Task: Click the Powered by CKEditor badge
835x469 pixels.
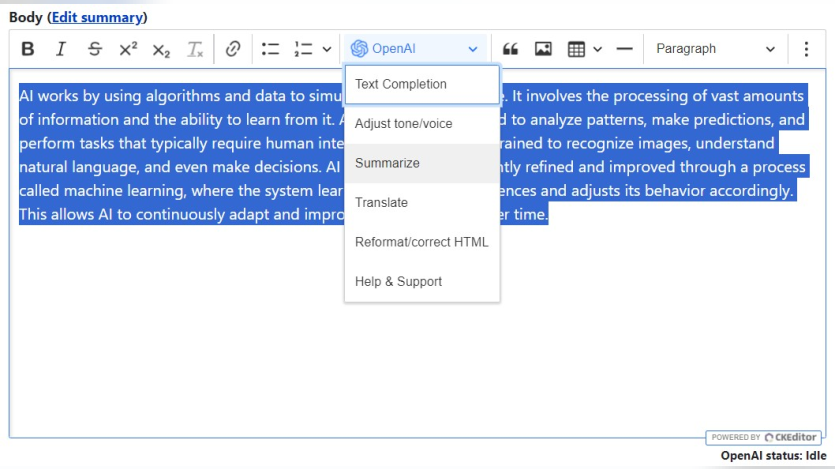Action: click(x=763, y=437)
